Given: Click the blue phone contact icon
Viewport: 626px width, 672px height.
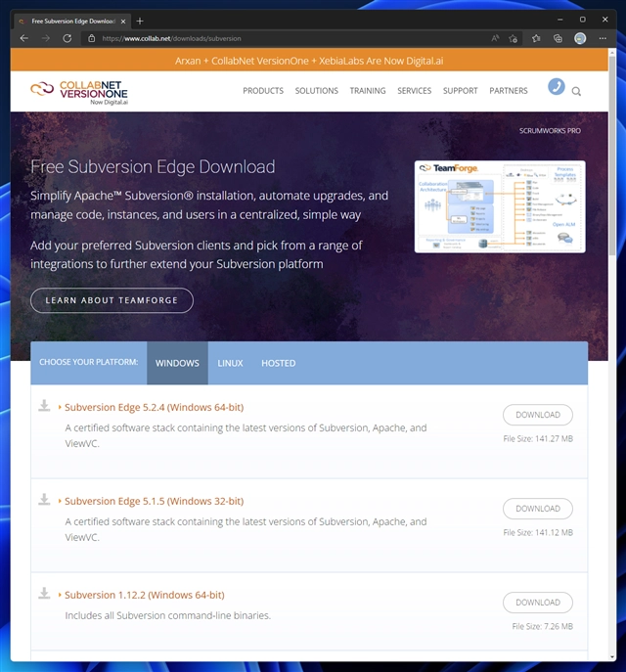Looking at the screenshot, I should (x=557, y=87).
